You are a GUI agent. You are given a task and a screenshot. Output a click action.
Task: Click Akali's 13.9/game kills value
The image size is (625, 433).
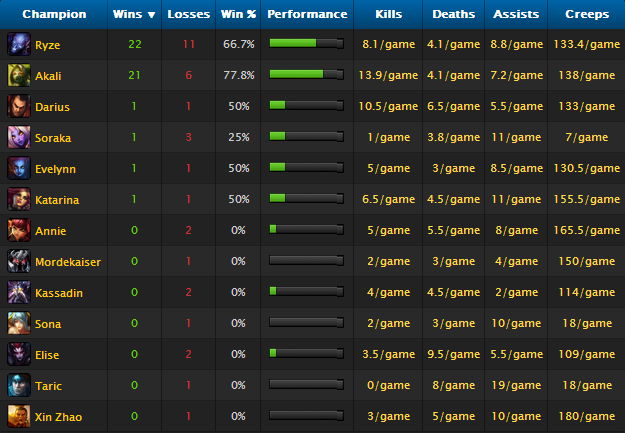388,75
